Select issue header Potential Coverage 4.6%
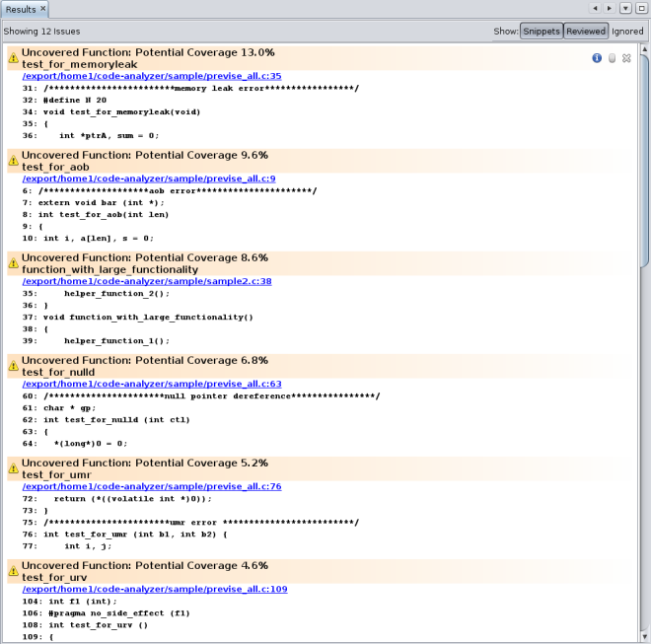This screenshot has height=644, width=651. [323, 571]
